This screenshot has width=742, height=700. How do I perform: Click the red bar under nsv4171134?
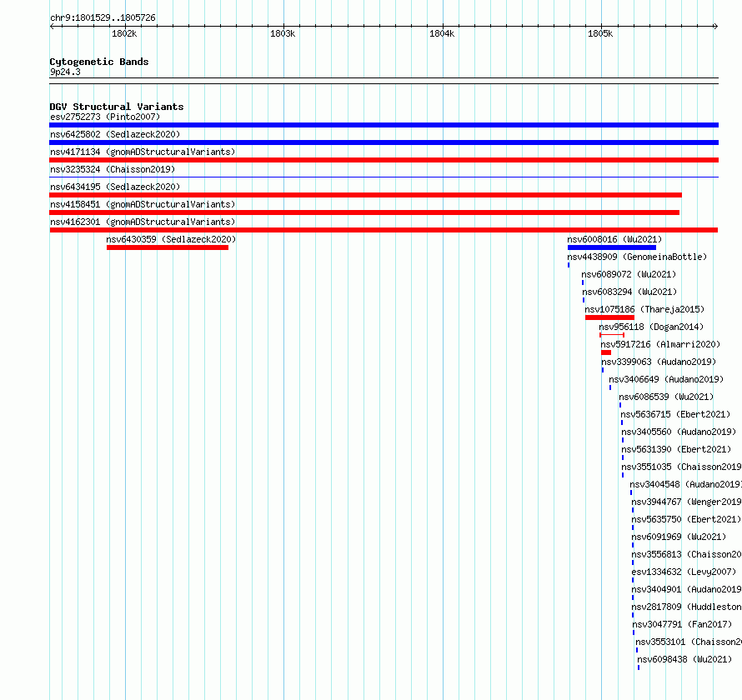(384, 160)
